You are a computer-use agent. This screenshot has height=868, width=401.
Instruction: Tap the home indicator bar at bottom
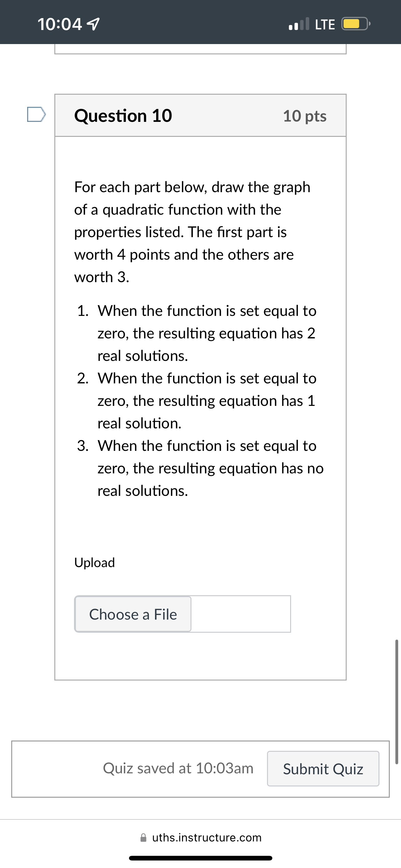200,858
